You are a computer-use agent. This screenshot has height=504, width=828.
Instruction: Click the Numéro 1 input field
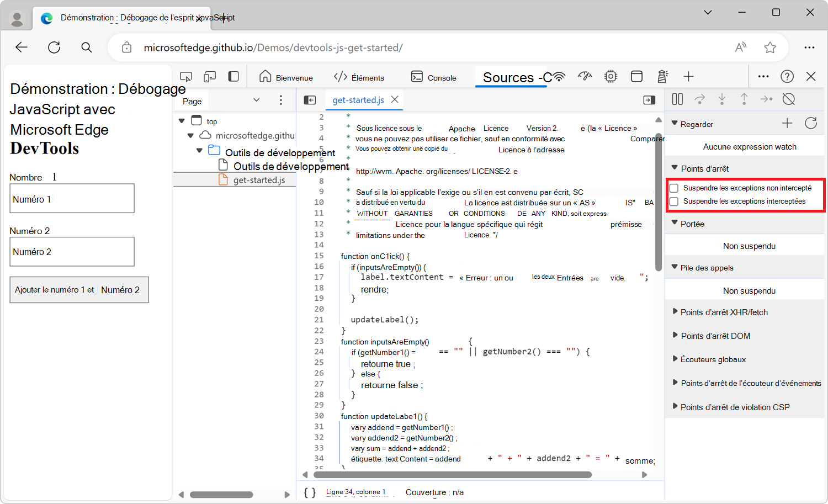pyautogui.click(x=72, y=198)
